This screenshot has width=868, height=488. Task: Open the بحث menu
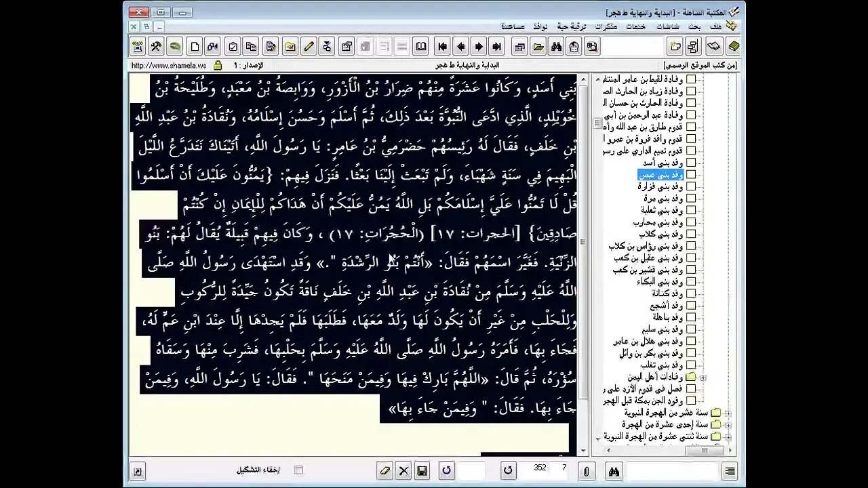(x=694, y=26)
